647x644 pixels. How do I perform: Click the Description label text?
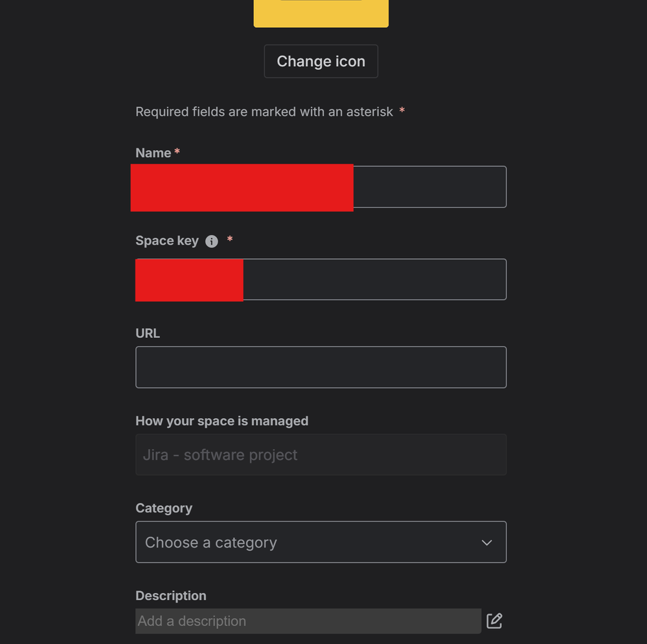(x=170, y=595)
